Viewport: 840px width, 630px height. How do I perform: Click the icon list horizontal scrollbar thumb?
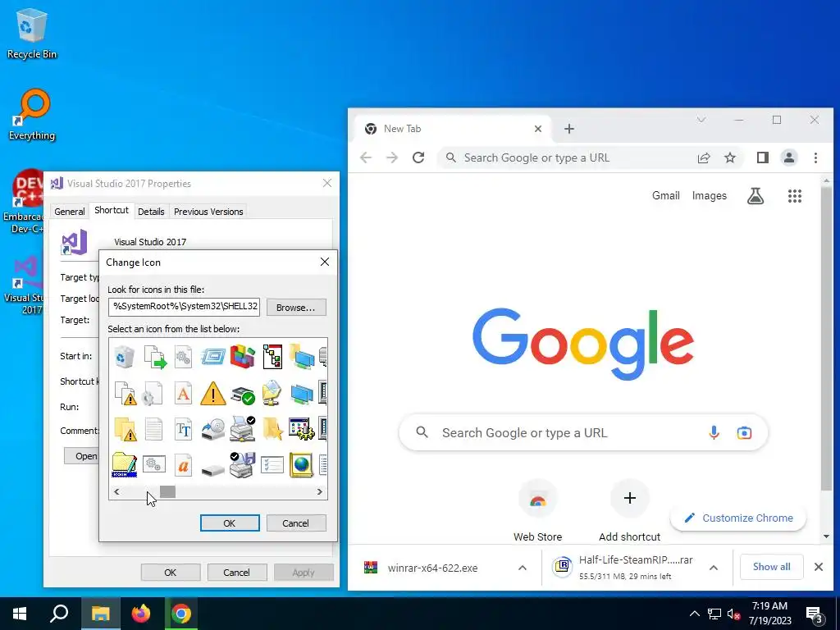(167, 492)
